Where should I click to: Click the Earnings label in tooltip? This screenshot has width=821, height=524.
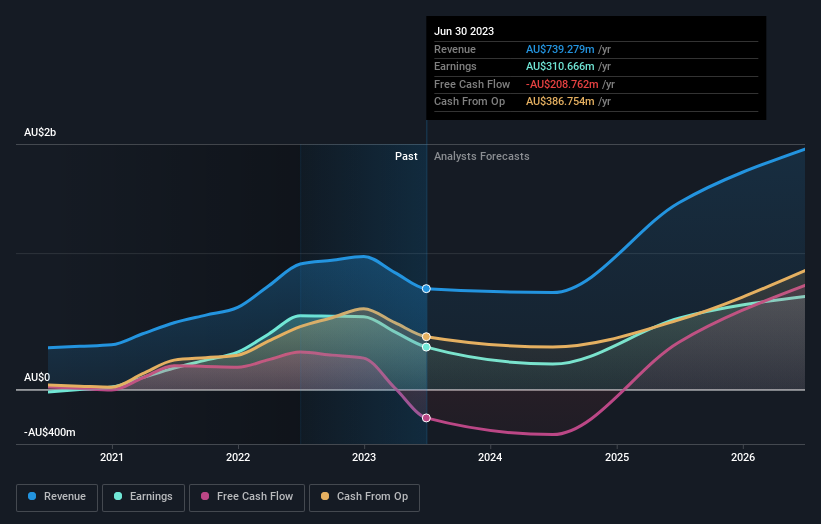pyautogui.click(x=455, y=66)
